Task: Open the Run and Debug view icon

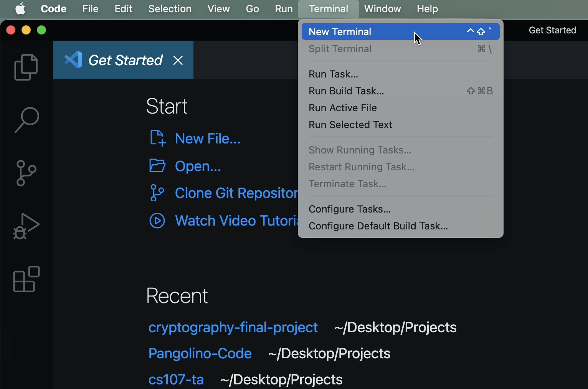Action: click(26, 226)
